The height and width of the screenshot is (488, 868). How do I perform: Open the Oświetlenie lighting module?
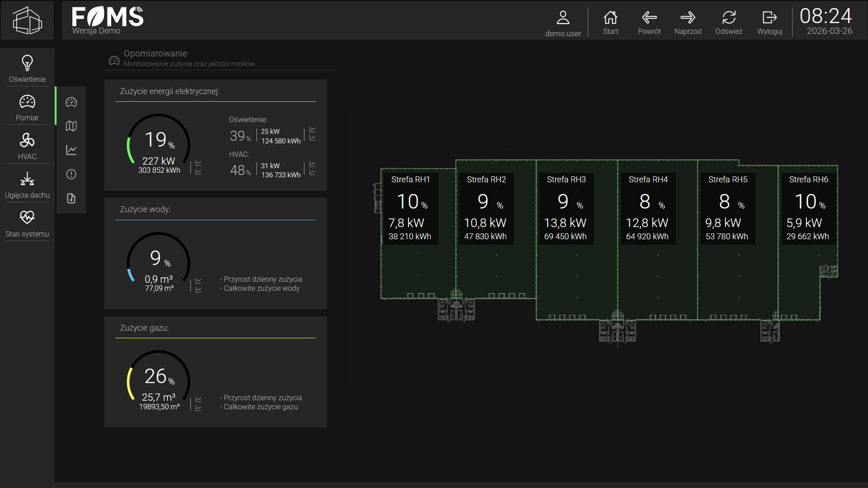click(27, 68)
